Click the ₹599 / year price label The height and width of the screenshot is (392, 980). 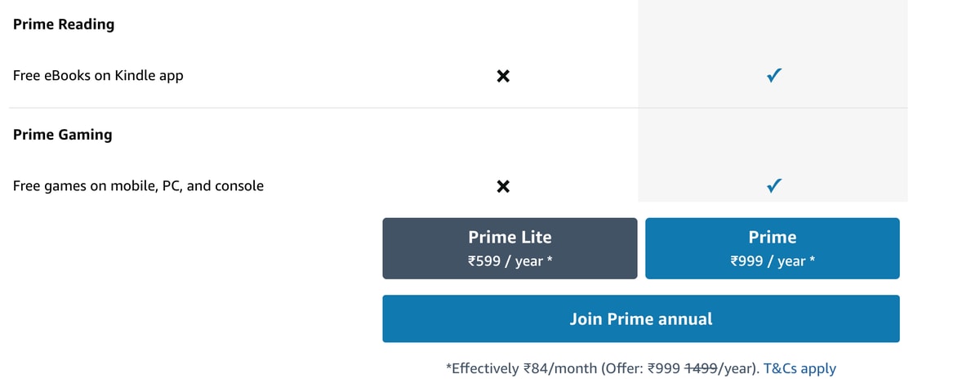(510, 261)
